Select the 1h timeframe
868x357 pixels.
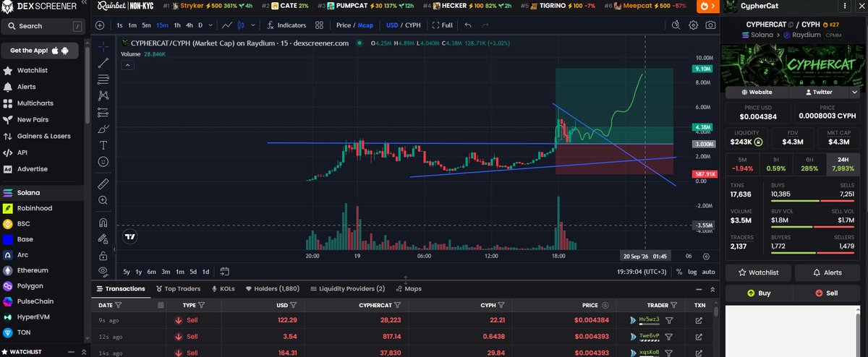(177, 25)
